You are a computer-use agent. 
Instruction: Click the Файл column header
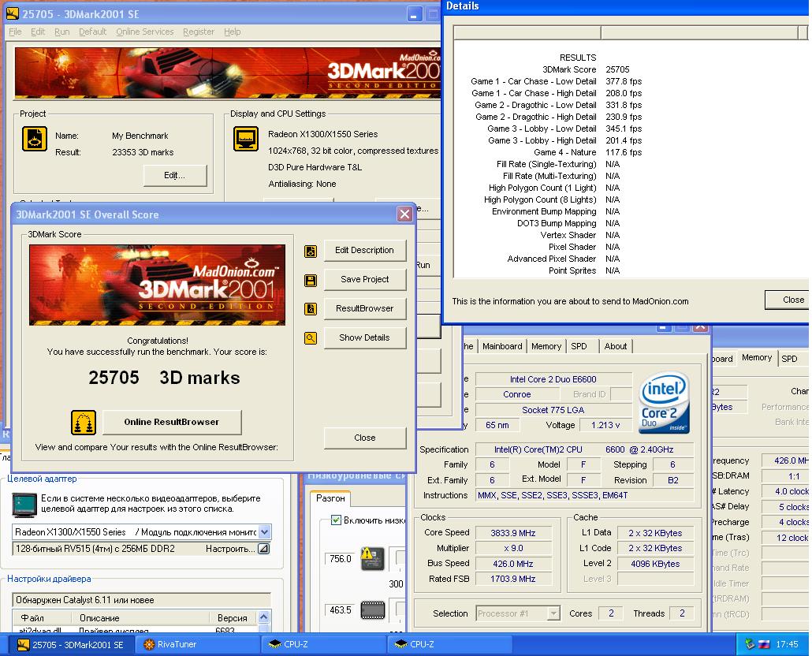42,617
